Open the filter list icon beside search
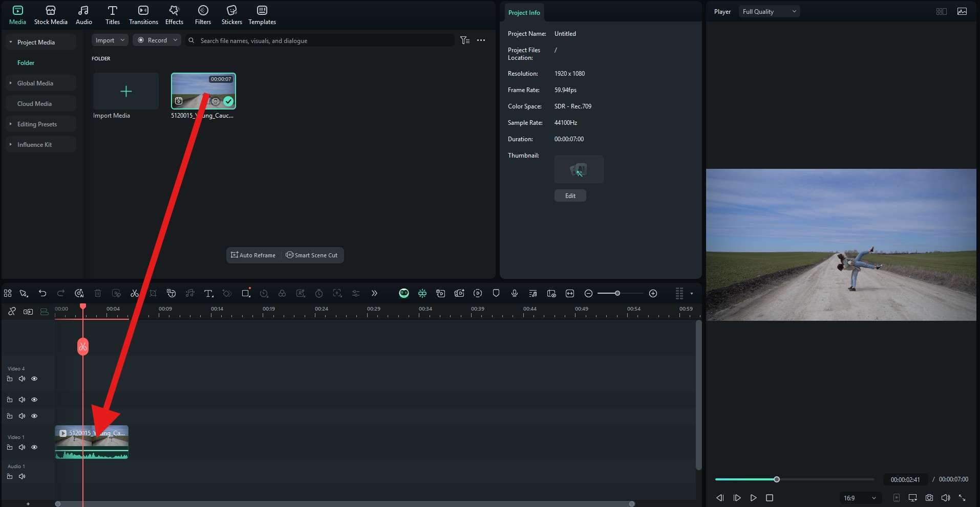The height and width of the screenshot is (507, 980). 464,40
